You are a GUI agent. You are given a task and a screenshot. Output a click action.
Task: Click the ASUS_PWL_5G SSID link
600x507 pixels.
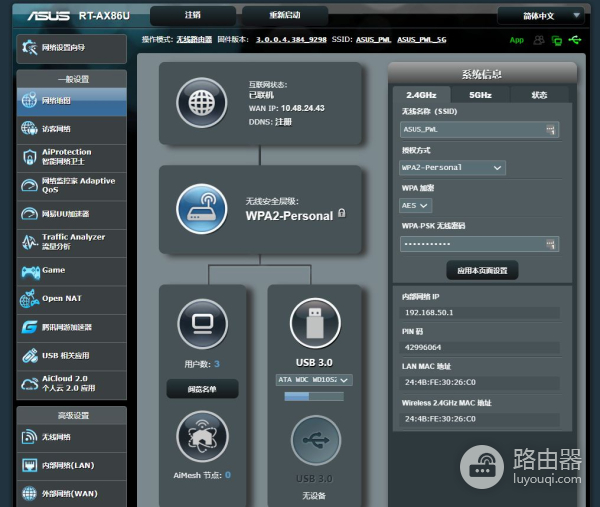click(422, 40)
